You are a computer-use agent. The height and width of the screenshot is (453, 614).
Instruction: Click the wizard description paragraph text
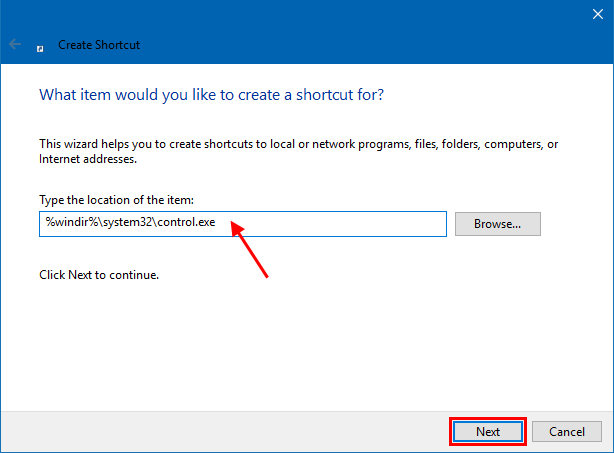click(x=298, y=152)
